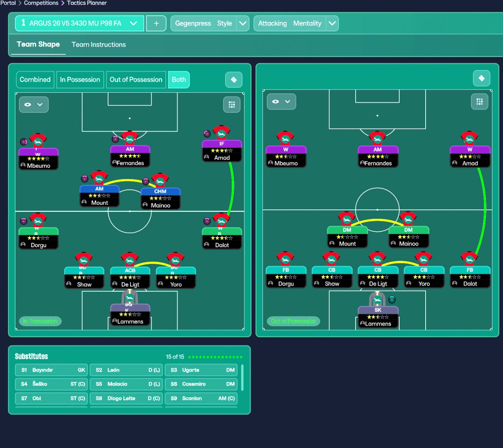Click Shaw's CB label on the out-of-possession pitch
503x448 pixels.
332,270
